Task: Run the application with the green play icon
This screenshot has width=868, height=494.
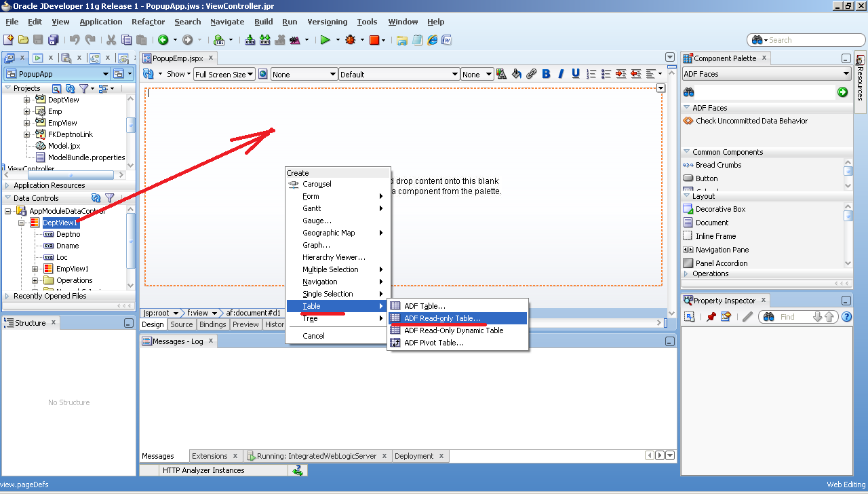Action: [x=325, y=39]
